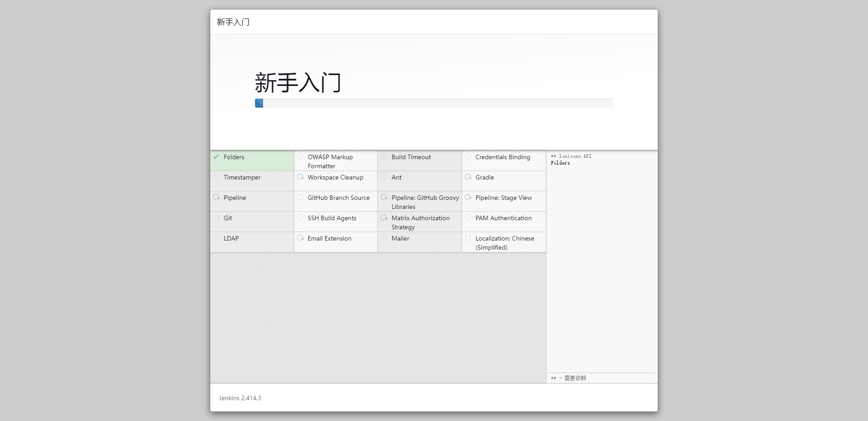This screenshot has width=868, height=421.
Task: Click the spinner beside Pipeline: GitHub Groovy Libraries
Action: (384, 197)
